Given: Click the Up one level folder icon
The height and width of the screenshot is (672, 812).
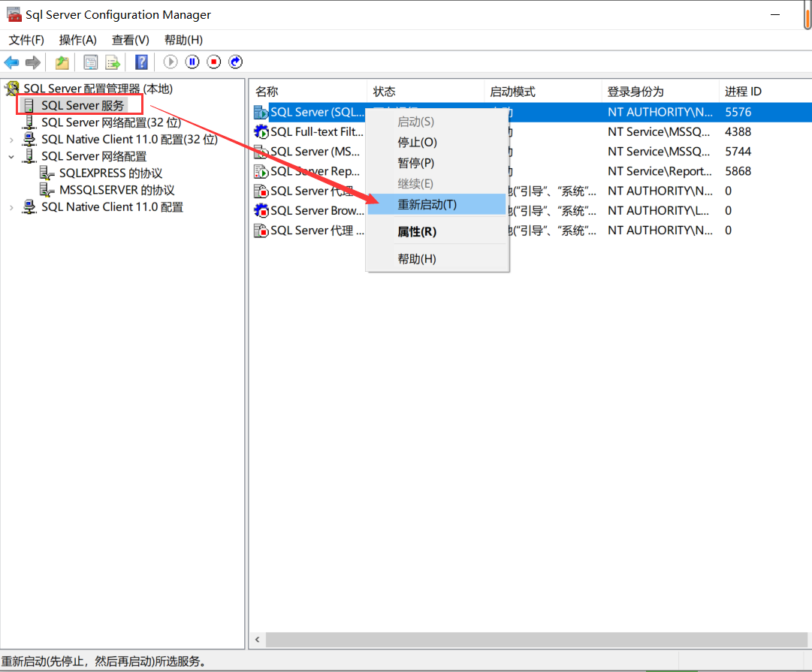Looking at the screenshot, I should (x=62, y=62).
